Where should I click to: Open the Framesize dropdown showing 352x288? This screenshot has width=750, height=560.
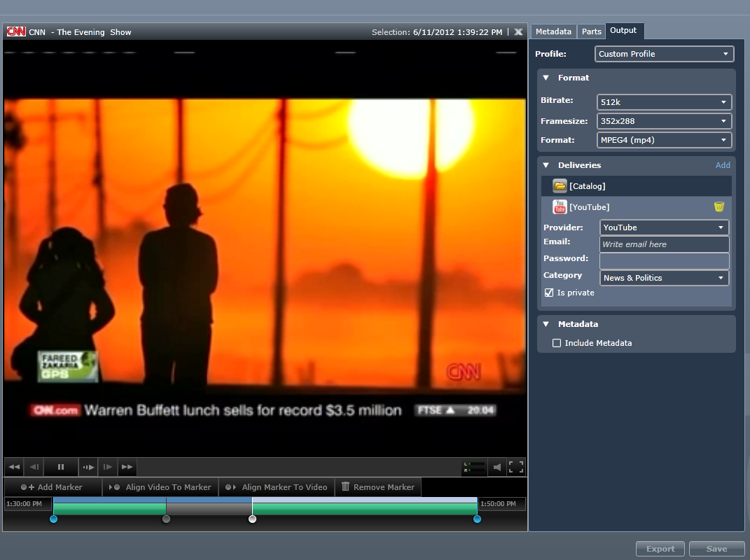pyautogui.click(x=664, y=121)
